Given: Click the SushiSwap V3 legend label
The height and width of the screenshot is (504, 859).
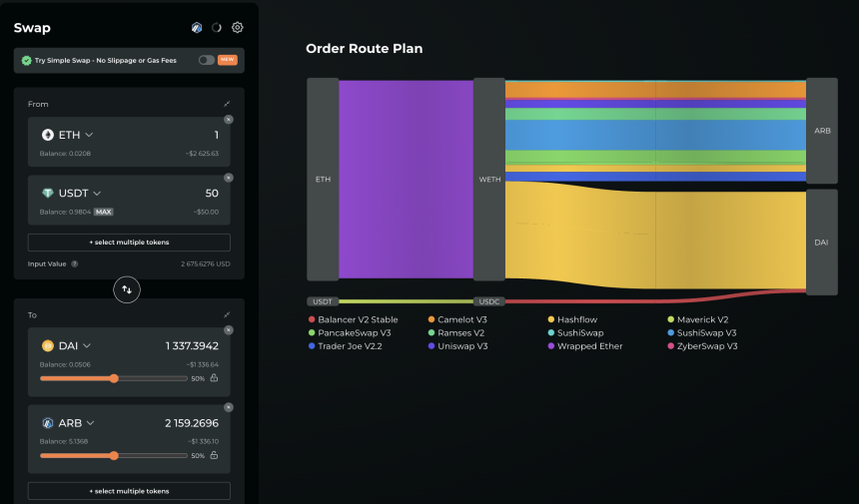Looking at the screenshot, I should 707,332.
